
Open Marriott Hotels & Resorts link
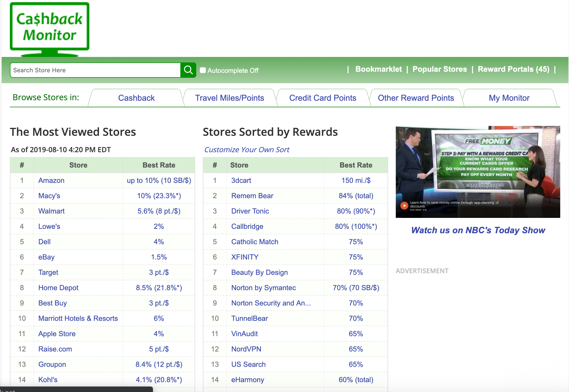tap(78, 318)
